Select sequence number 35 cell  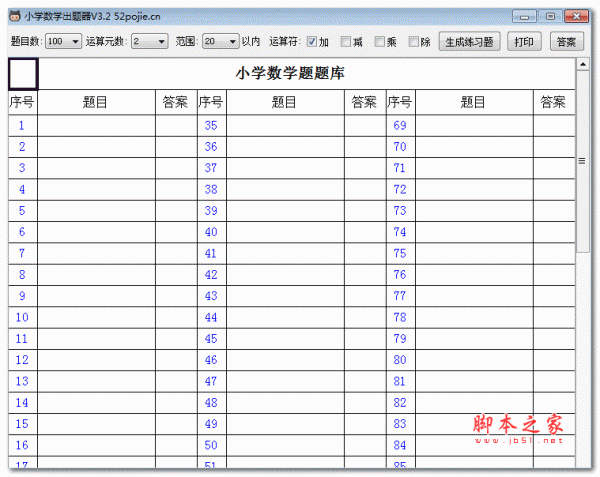[212, 125]
